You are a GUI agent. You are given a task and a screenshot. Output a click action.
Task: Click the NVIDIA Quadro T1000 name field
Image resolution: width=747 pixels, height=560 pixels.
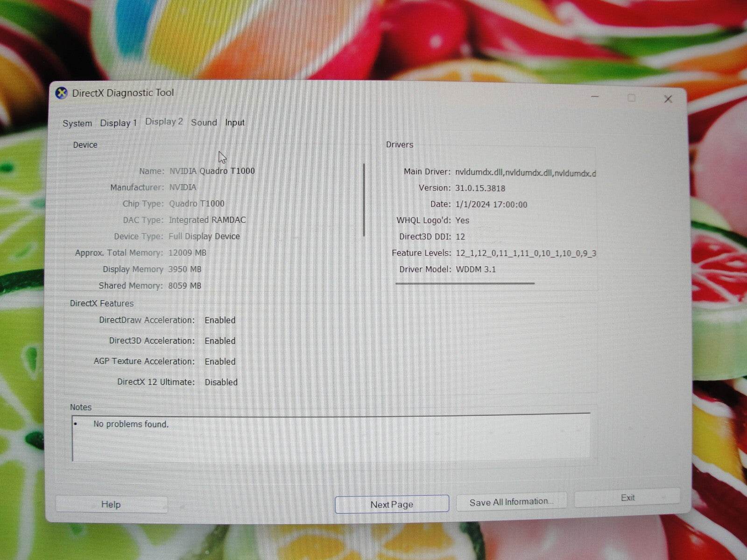pyautogui.click(x=212, y=171)
